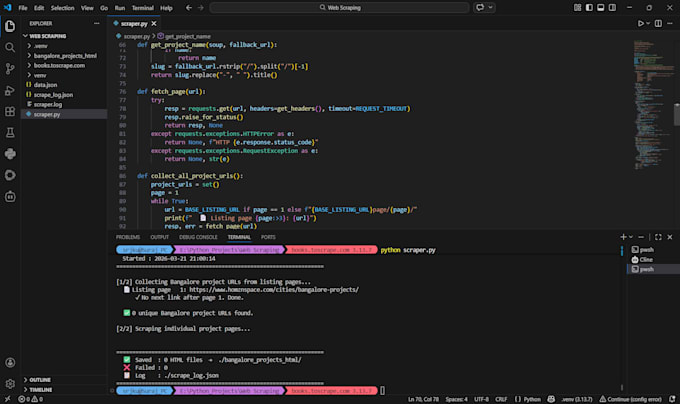Viewport: 680px width, 404px height.
Task: Open notifications bell in status bar
Action: pos(672,399)
